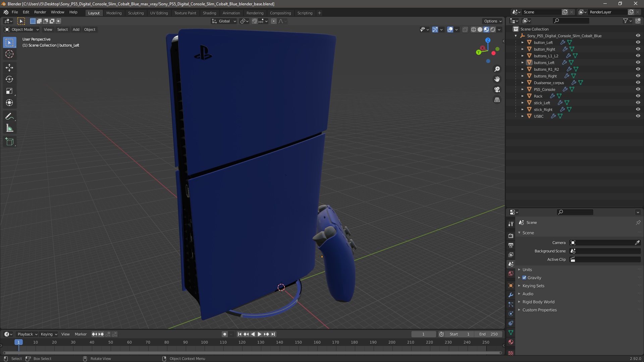
Task: Expand the Keying Sets panel
Action: 533,286
